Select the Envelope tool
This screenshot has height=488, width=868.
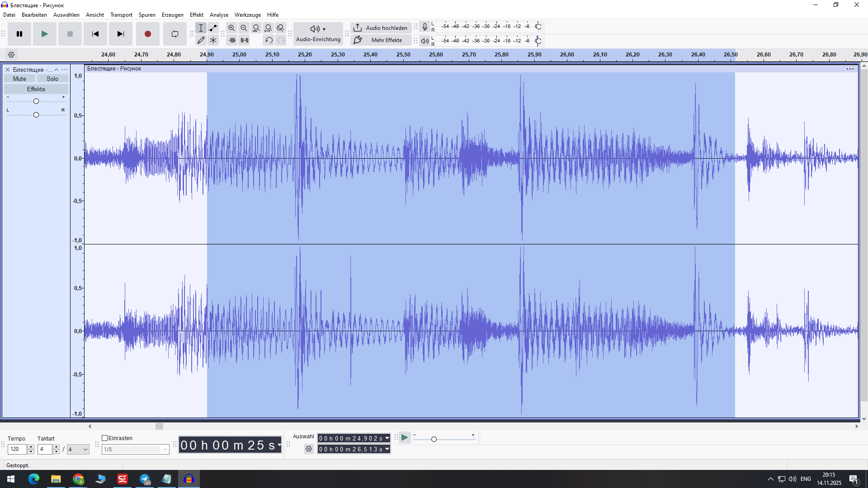pyautogui.click(x=213, y=28)
